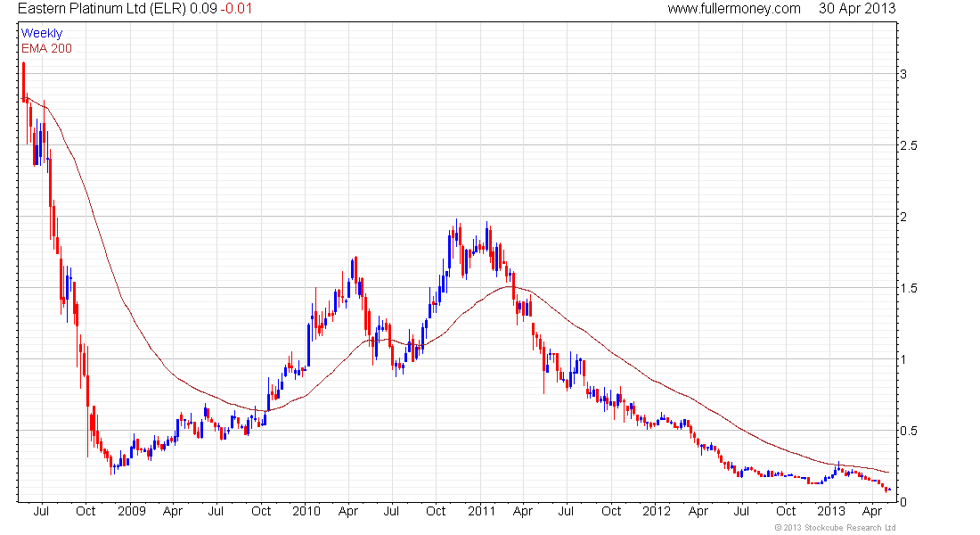
Task: Click the x-axis label '2009'
Action: point(131,511)
